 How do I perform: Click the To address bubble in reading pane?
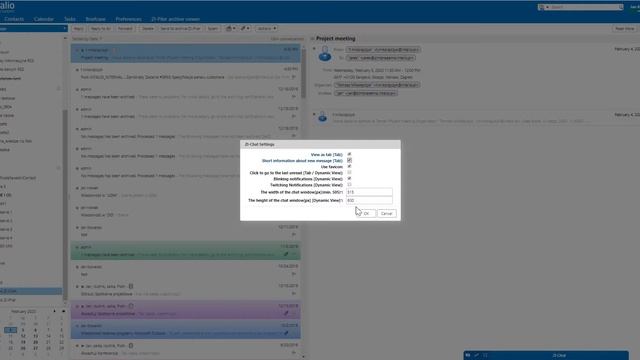(380, 58)
